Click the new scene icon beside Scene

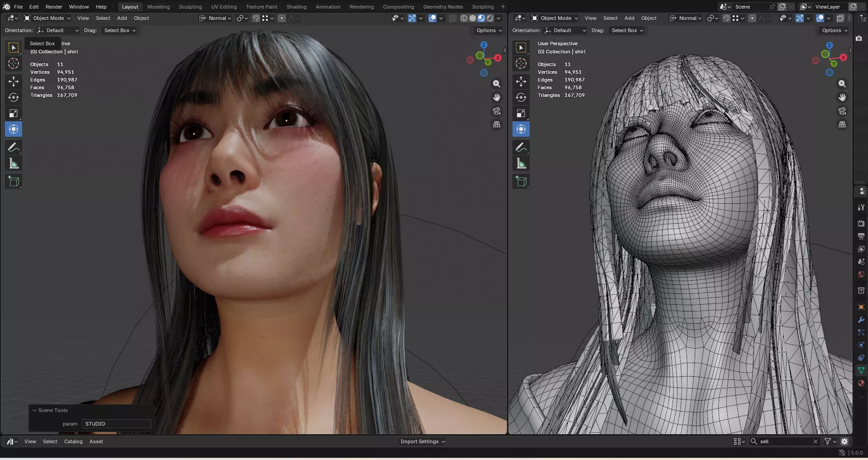(782, 7)
